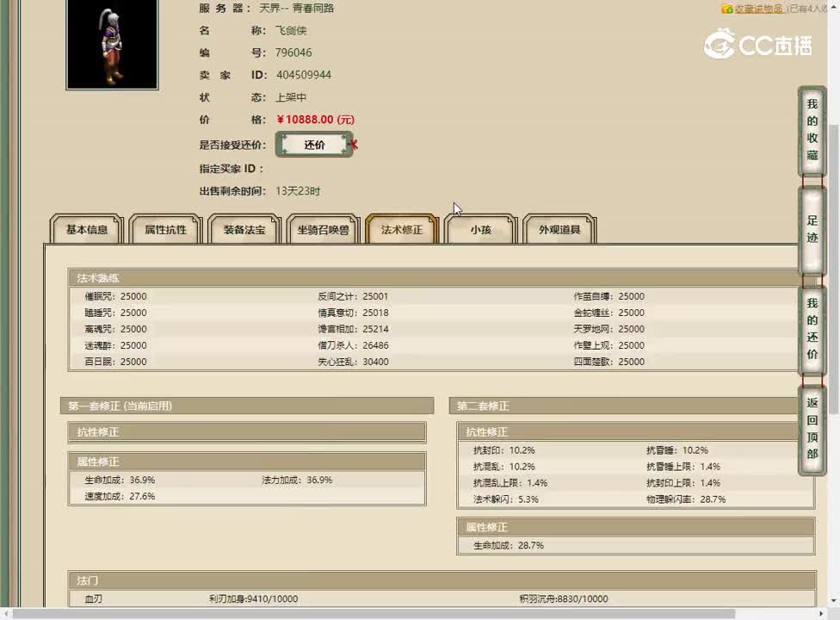Image resolution: width=840 pixels, height=620 pixels.
Task: Click the status text 上架中
Action: click(291, 97)
